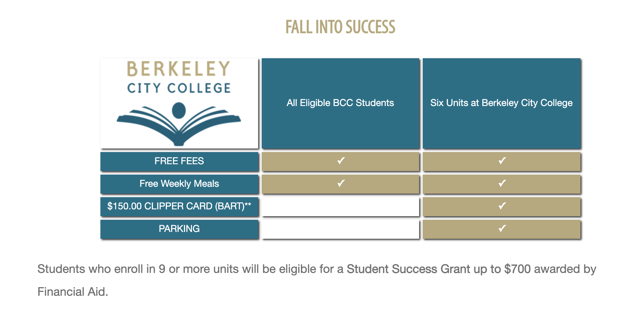The width and height of the screenshot is (644, 313).
Task: Click the Free Weekly Meals row label
Action: pyautogui.click(x=179, y=184)
